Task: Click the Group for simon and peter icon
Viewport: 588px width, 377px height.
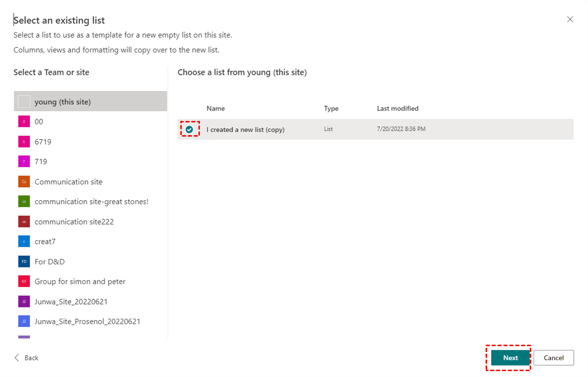Action: click(x=24, y=282)
